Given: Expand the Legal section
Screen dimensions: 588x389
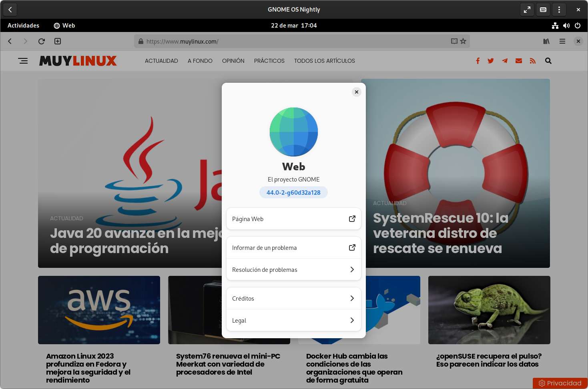Looking at the screenshot, I should (294, 320).
